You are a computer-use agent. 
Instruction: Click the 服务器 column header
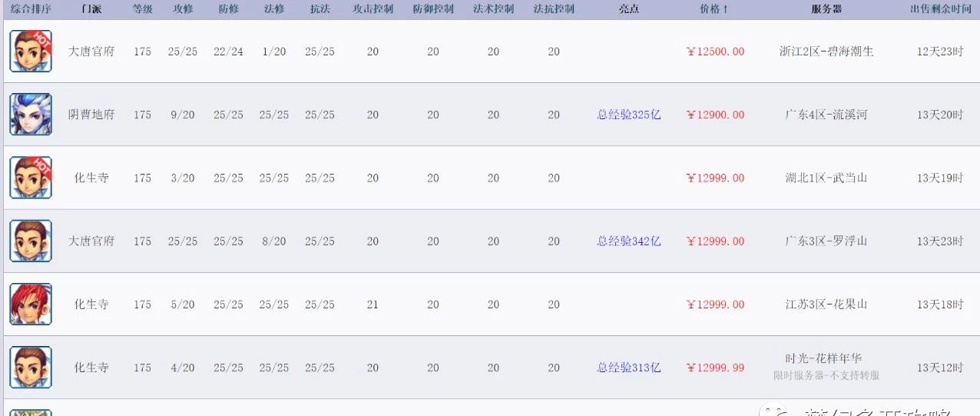826,9
